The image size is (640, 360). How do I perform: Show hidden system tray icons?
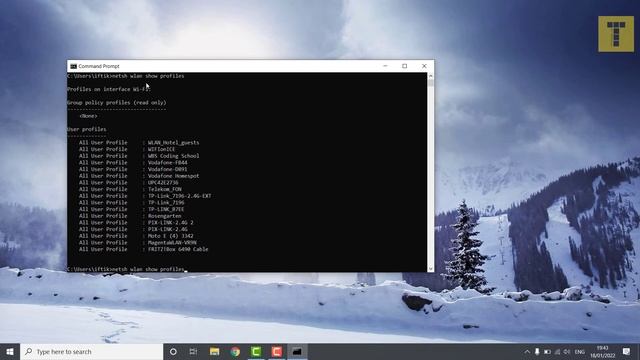pyautogui.click(x=527, y=351)
